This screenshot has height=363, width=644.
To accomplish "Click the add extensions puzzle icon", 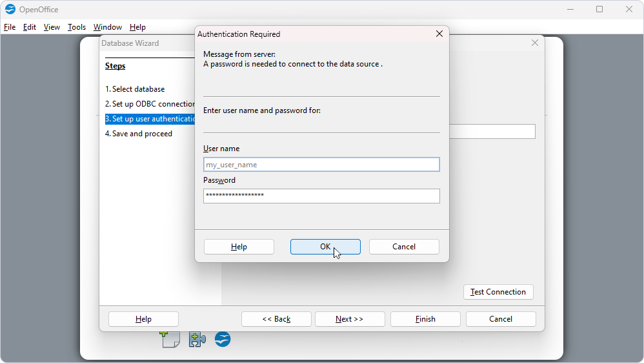I will (197, 339).
